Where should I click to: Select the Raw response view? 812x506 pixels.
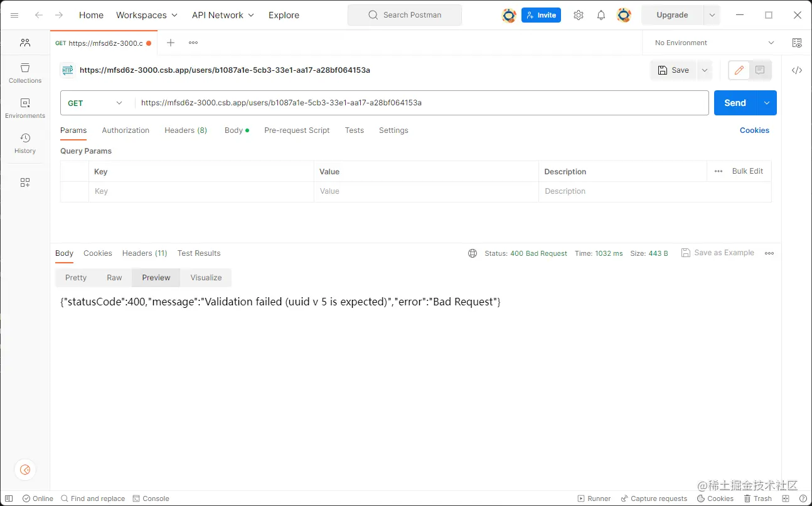(x=114, y=278)
